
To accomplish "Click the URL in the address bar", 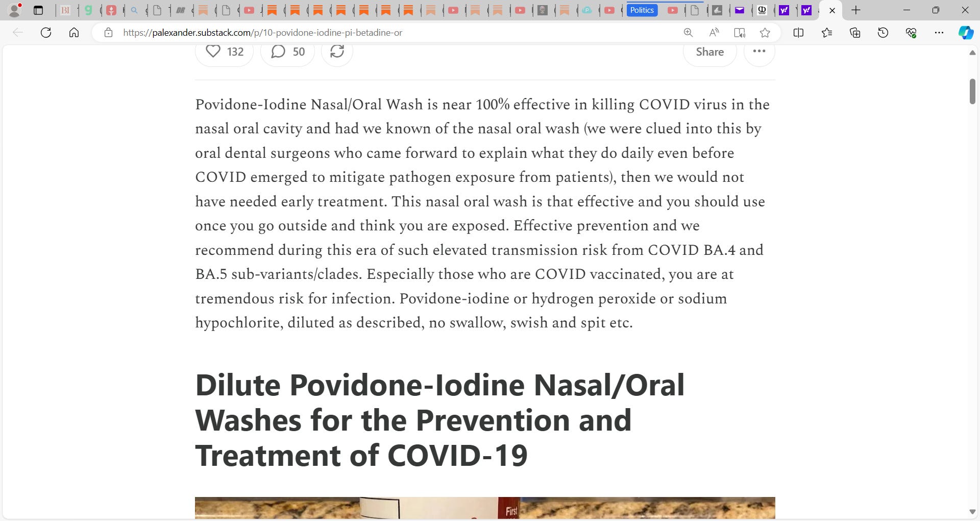I will coord(262,33).
